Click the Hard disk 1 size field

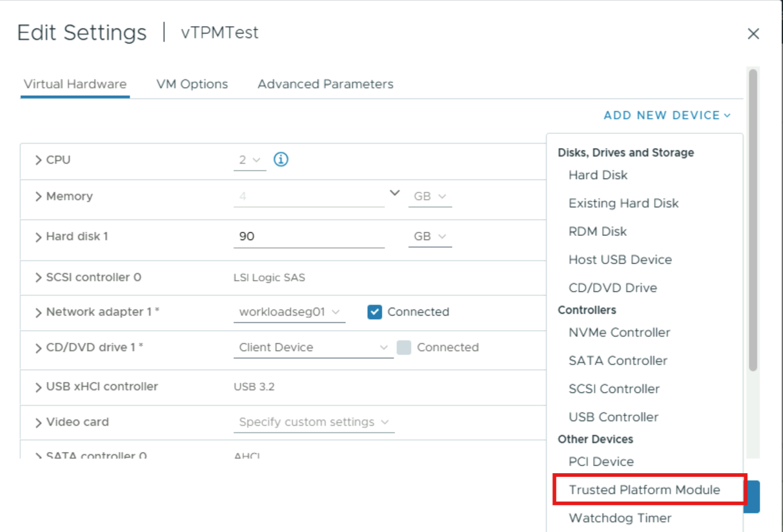309,237
